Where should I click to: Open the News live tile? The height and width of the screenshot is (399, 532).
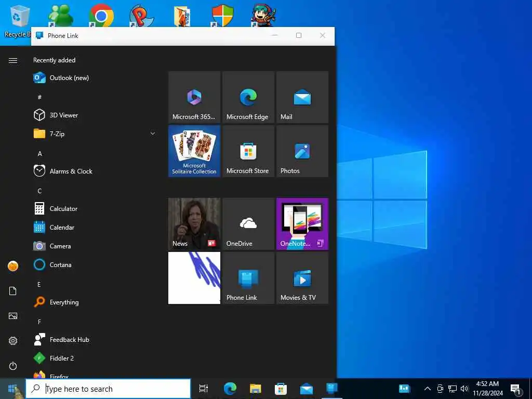tap(194, 224)
